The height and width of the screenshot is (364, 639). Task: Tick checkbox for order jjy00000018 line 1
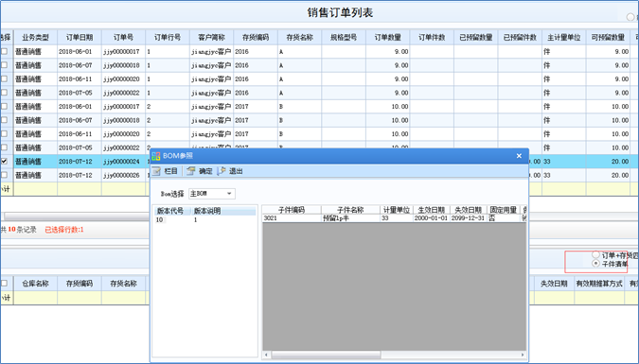coord(4,65)
